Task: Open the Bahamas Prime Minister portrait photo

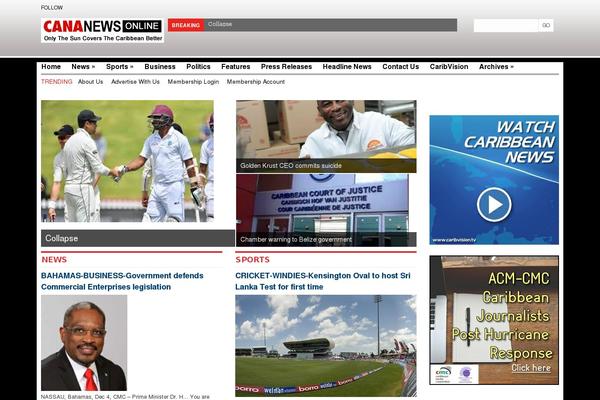Action: (84, 343)
